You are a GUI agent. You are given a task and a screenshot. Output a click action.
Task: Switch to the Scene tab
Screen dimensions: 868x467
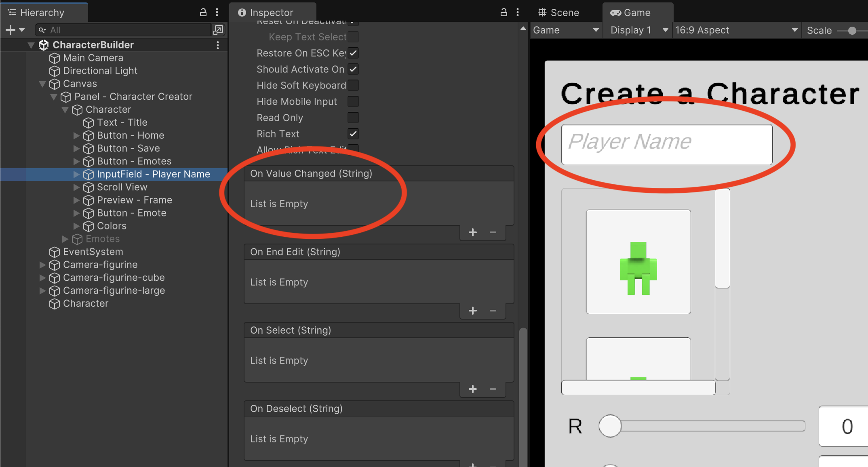[x=559, y=13]
